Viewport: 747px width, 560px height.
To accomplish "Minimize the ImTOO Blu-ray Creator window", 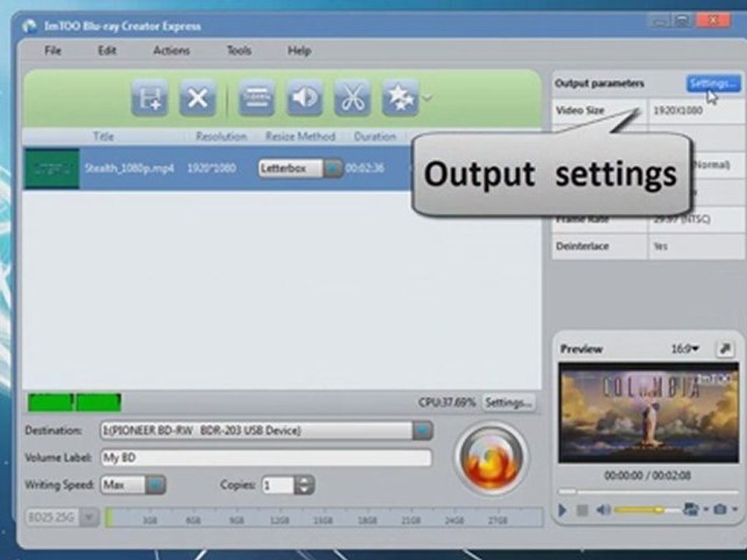I will pyautogui.click(x=658, y=20).
